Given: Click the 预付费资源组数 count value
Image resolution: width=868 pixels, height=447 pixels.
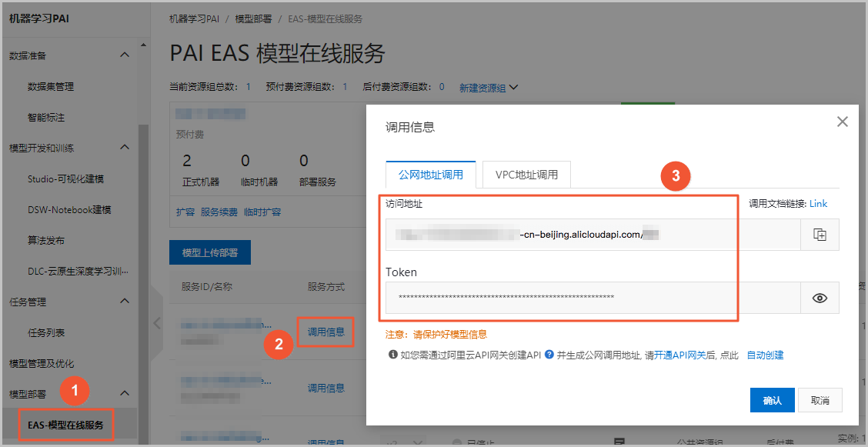Looking at the screenshot, I should (x=345, y=87).
